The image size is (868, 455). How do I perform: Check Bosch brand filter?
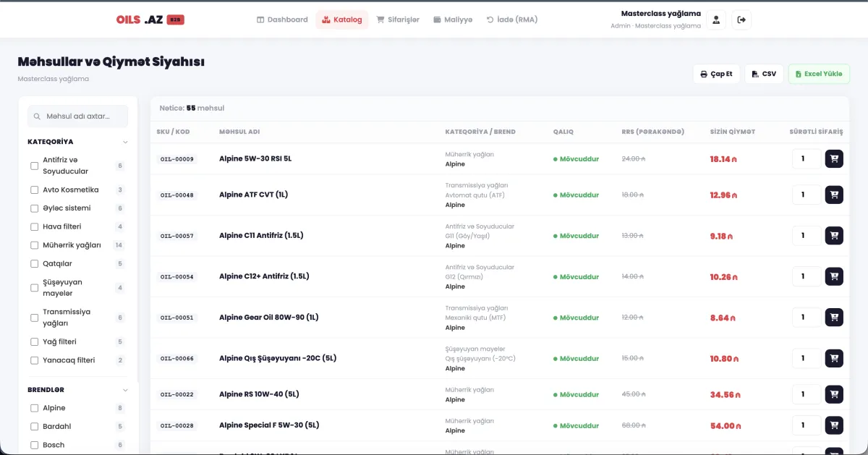point(34,445)
